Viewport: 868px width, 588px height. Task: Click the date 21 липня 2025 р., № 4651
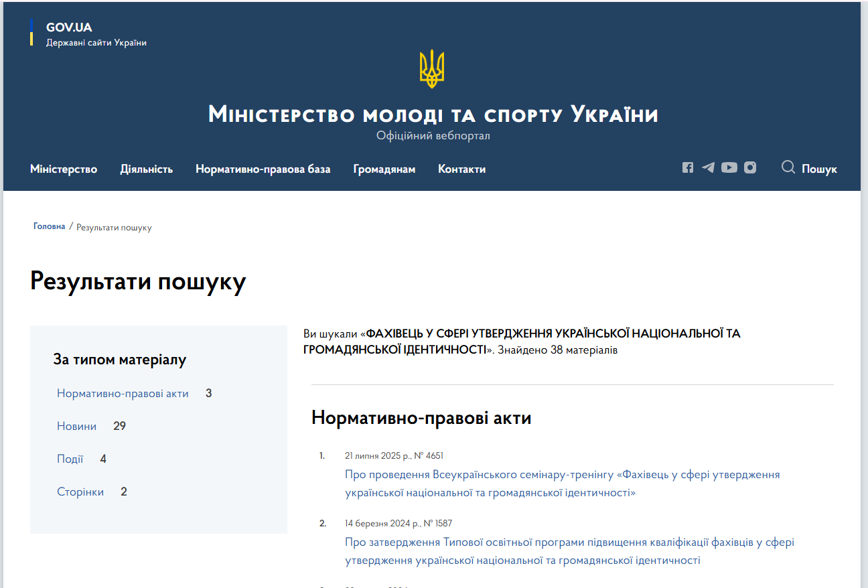[x=394, y=456]
